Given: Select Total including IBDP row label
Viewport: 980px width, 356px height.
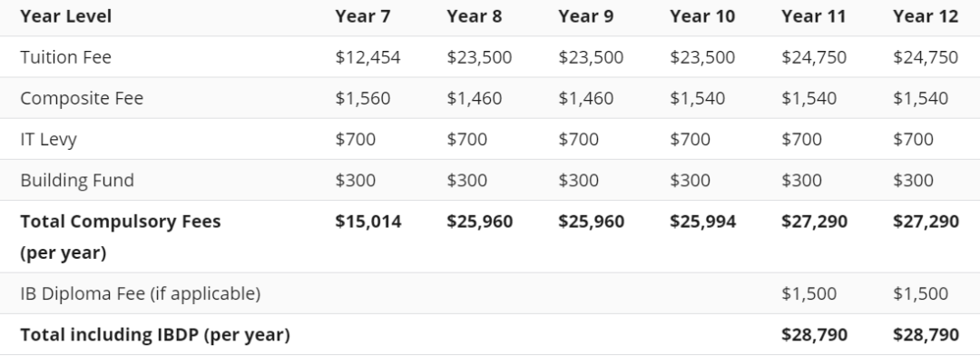Looking at the screenshot, I should [x=155, y=335].
